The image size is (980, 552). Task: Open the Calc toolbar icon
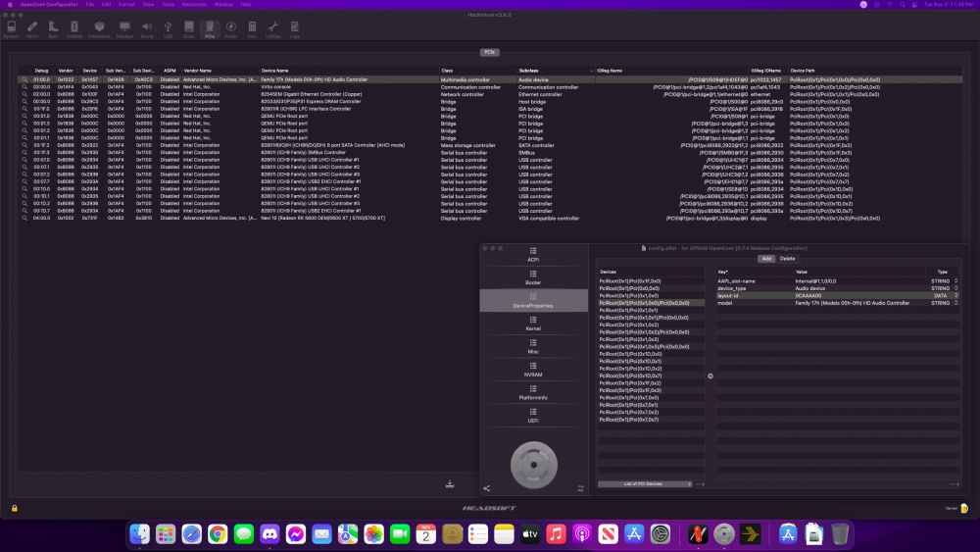pos(252,29)
